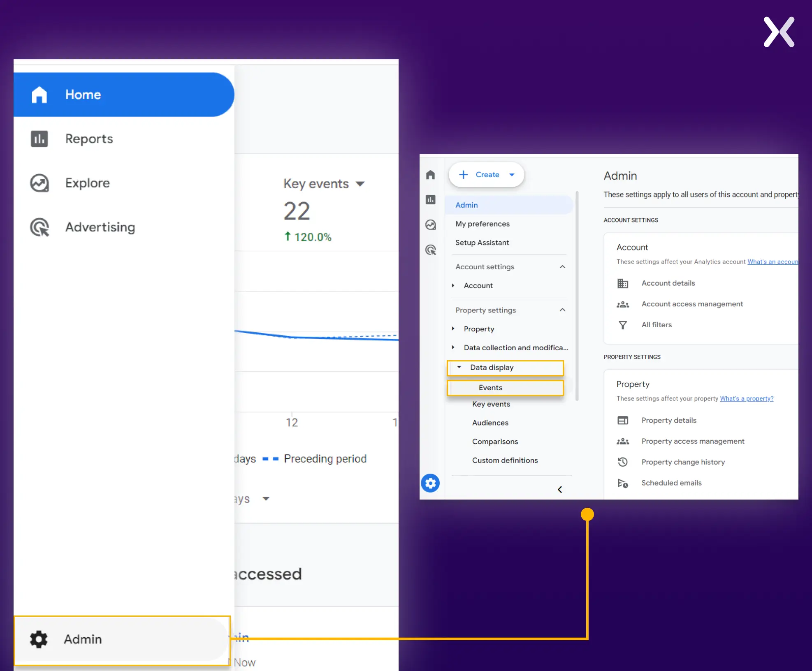Click the Admin gear icon in large sidebar
This screenshot has height=671, width=812.
coord(39,639)
